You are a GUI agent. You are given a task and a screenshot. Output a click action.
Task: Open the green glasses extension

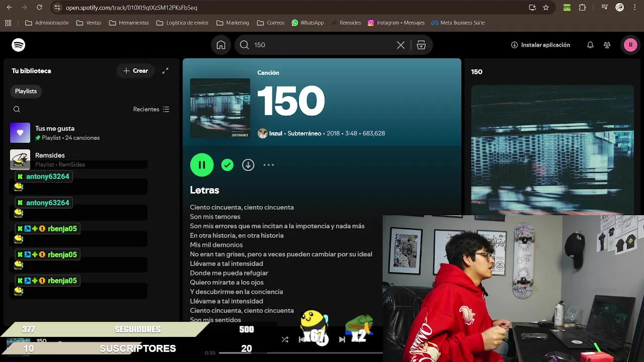[568, 8]
